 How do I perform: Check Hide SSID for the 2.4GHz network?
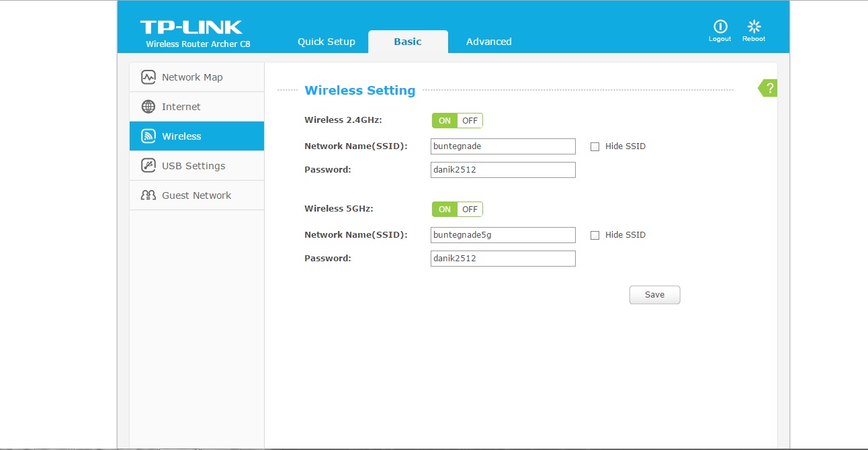coord(595,146)
